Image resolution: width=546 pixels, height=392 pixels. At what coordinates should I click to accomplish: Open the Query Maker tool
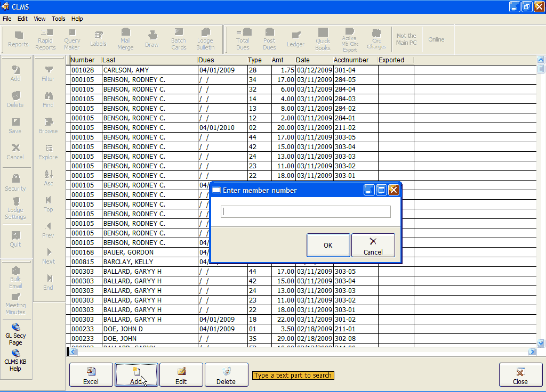tap(72, 39)
